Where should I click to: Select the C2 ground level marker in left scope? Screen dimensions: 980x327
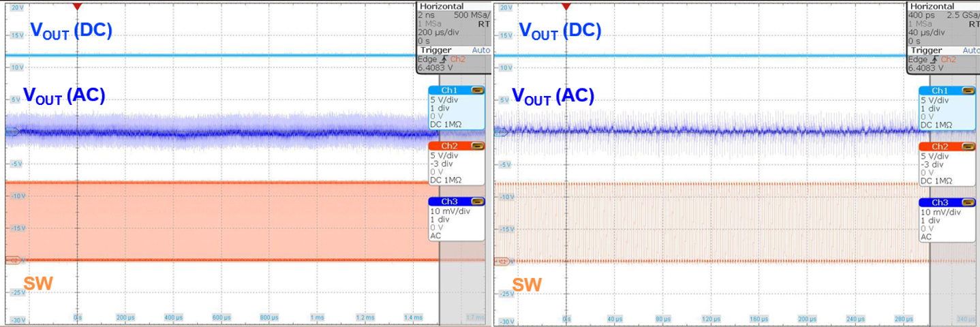click(x=11, y=260)
